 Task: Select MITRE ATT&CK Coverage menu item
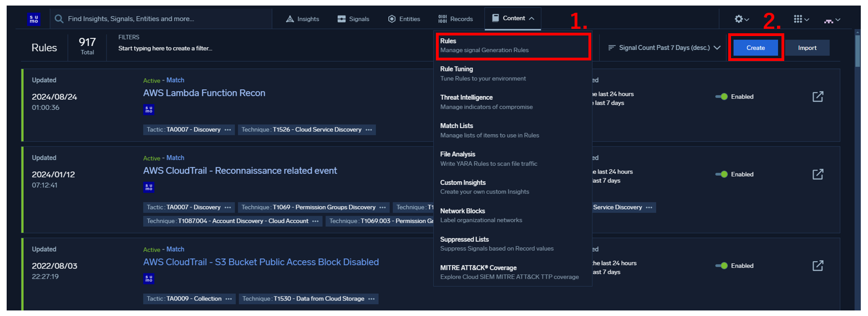pyautogui.click(x=513, y=272)
